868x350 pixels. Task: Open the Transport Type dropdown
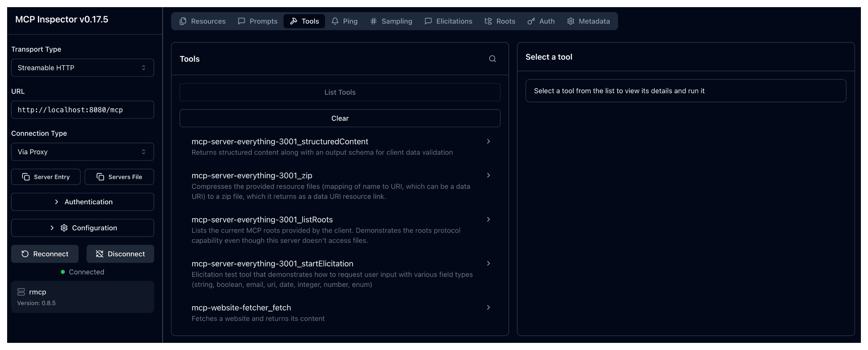click(83, 68)
